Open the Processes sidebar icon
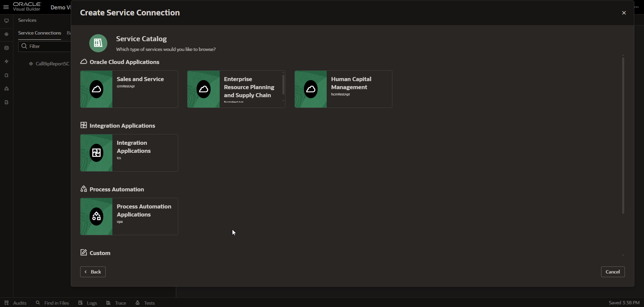 coord(6,89)
